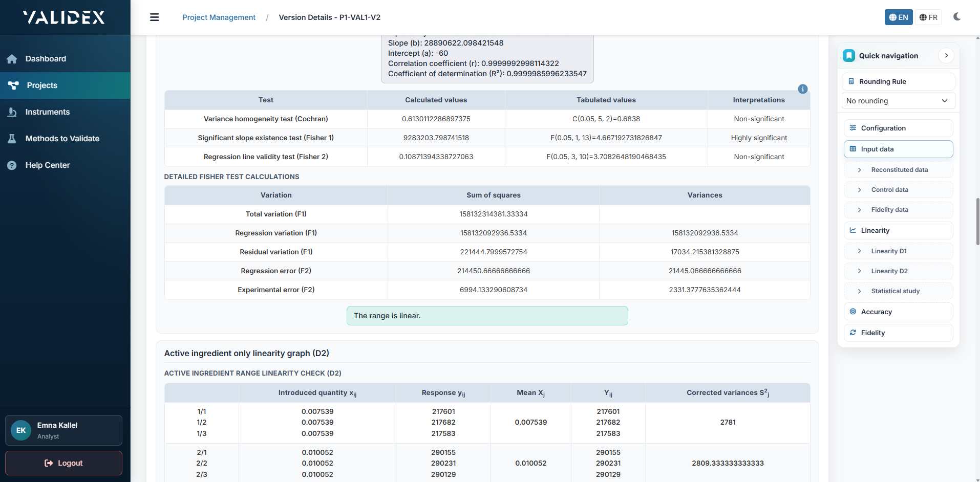Collapse the Quick navigation panel arrow

(x=946, y=56)
